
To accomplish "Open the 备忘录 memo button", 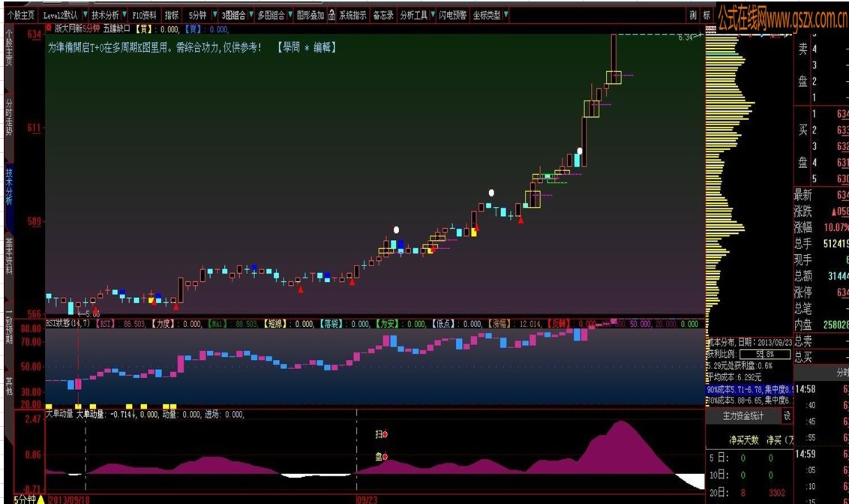I will (x=383, y=15).
